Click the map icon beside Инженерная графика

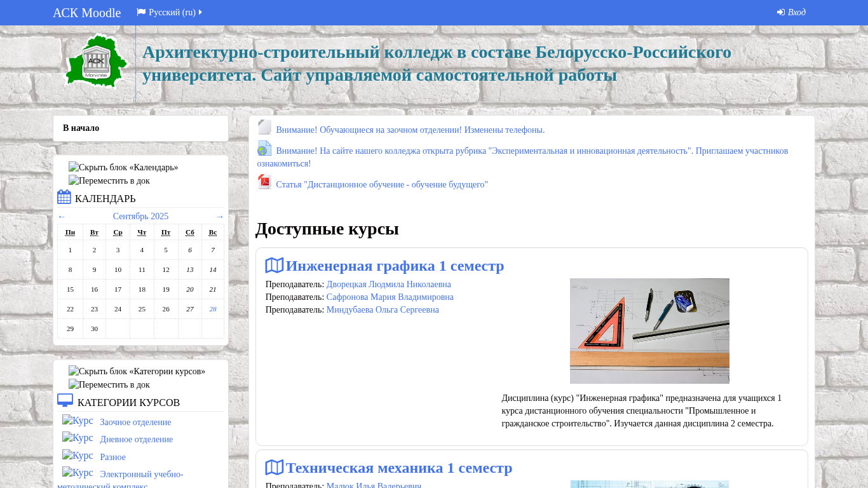(x=274, y=266)
